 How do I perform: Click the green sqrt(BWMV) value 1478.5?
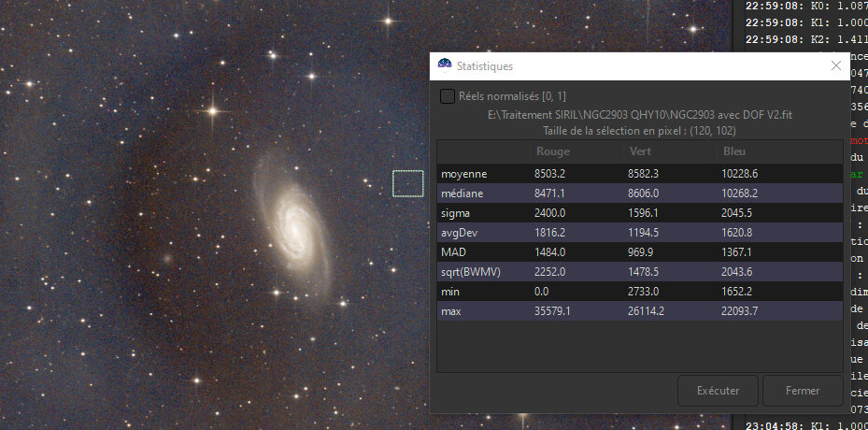(x=645, y=272)
